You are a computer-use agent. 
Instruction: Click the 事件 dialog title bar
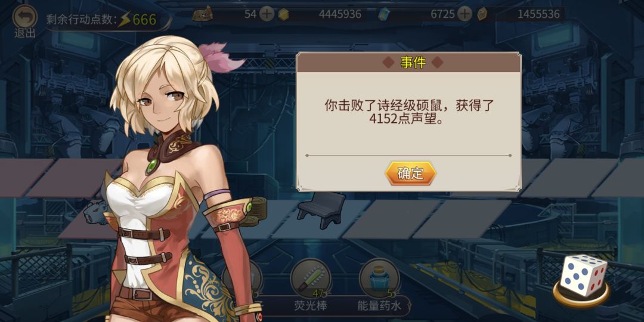point(408,63)
